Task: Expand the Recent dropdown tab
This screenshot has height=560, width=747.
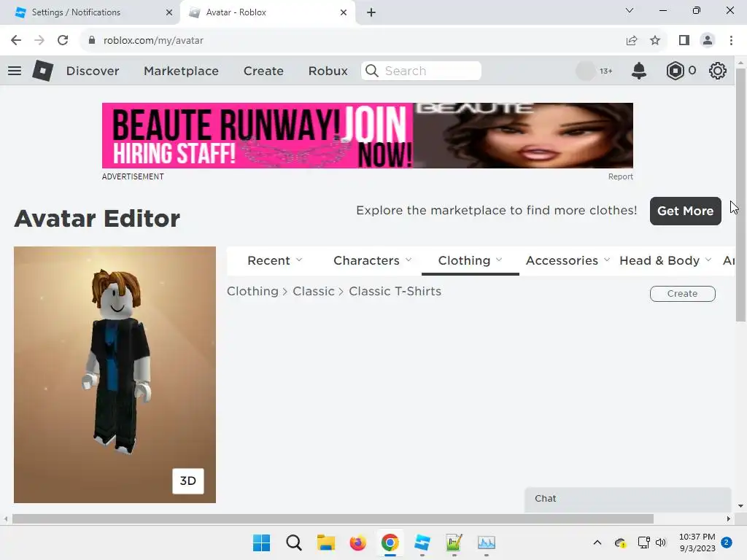Action: coord(275,260)
